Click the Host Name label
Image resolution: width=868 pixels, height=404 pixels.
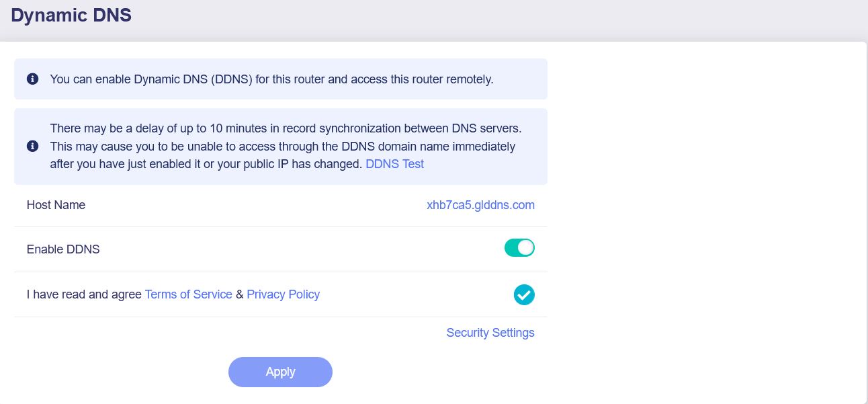pos(56,205)
